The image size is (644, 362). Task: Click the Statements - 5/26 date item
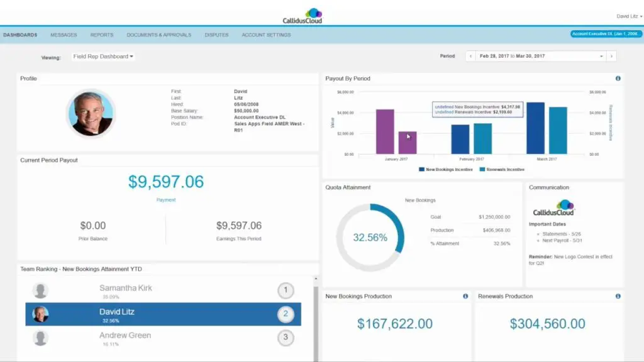562,234
